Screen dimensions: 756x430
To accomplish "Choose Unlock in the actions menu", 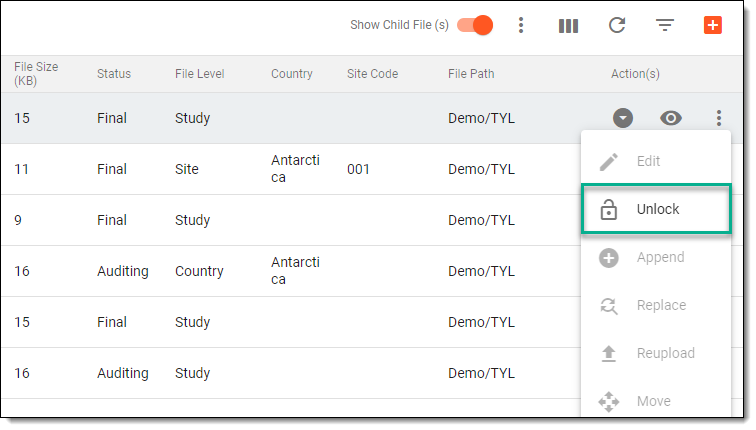I will click(x=656, y=209).
